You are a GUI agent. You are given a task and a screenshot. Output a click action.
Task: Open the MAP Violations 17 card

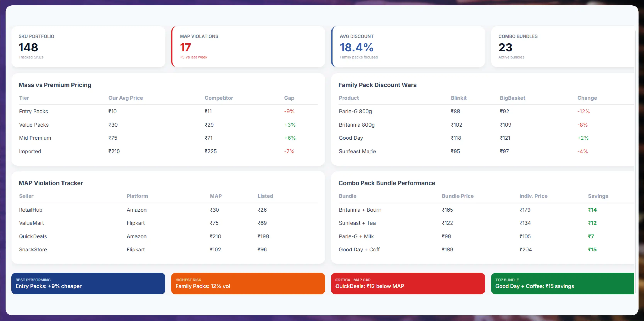[x=248, y=47]
